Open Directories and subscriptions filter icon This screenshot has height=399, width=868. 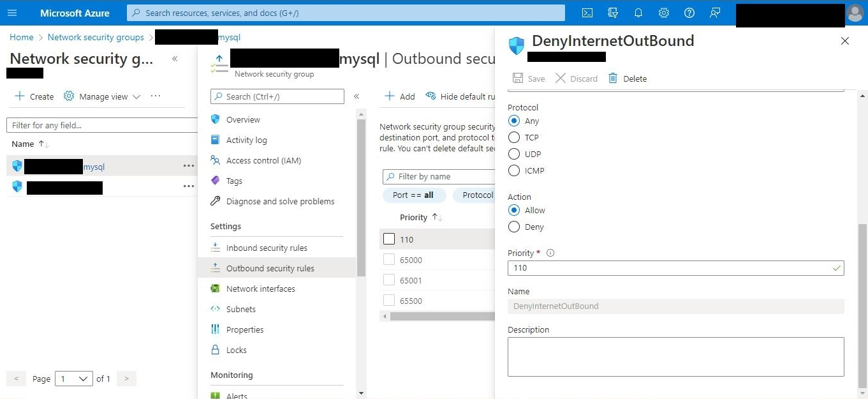click(x=613, y=13)
